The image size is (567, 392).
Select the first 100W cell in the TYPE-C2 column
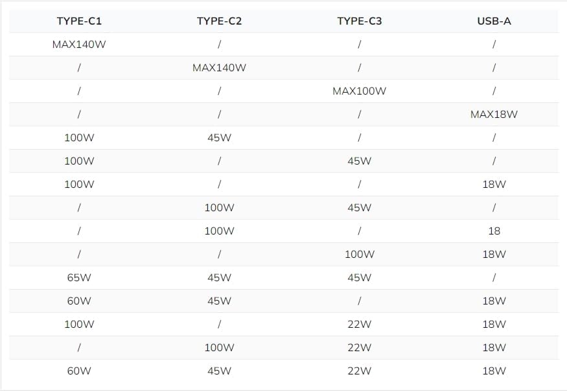click(219, 208)
